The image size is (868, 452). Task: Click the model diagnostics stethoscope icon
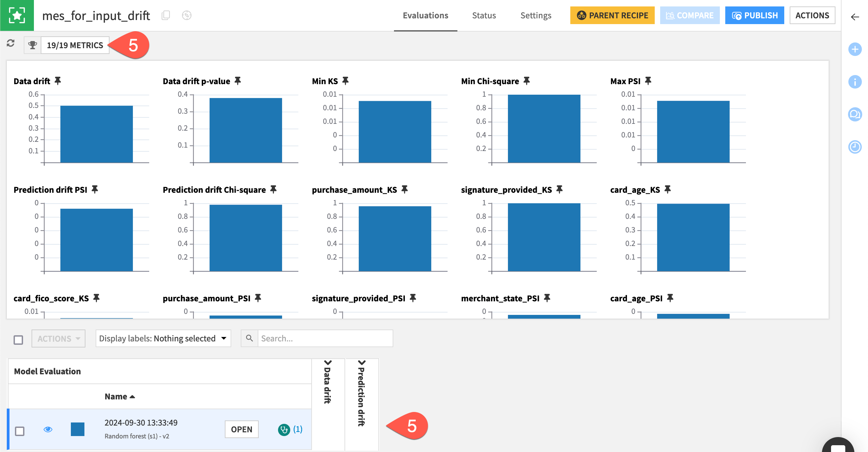[x=285, y=429]
